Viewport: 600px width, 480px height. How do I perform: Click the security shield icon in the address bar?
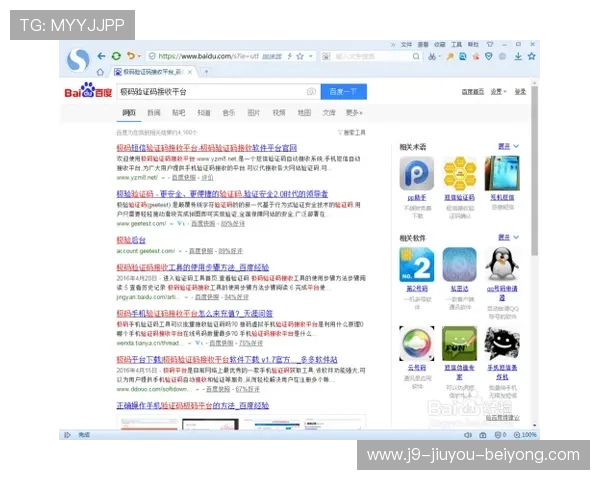click(x=152, y=56)
